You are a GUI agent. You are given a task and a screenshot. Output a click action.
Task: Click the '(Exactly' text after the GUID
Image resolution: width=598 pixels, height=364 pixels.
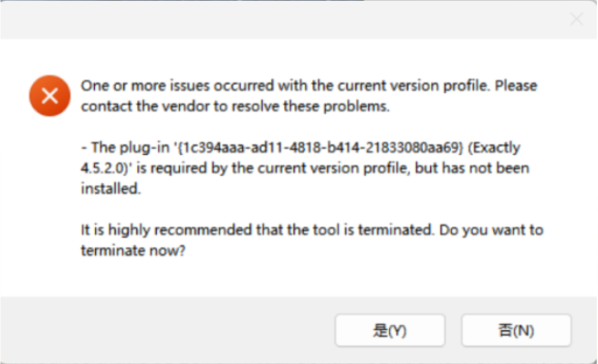[494, 147]
